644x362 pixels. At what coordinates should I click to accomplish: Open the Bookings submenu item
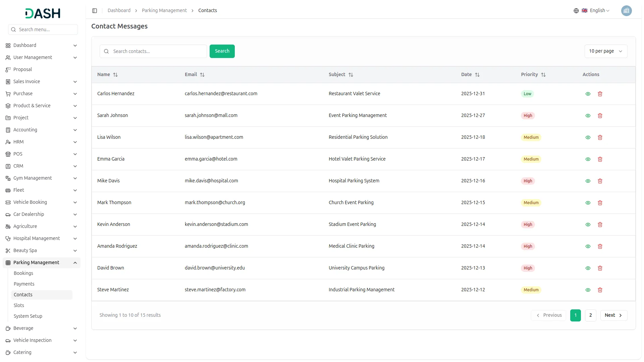point(23,273)
